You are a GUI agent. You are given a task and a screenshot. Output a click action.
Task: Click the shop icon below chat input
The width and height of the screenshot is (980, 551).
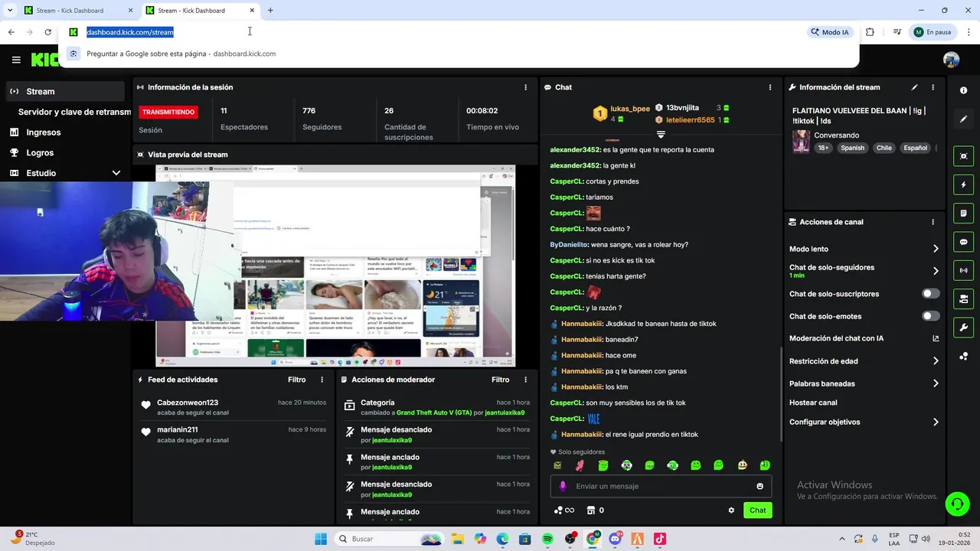pyautogui.click(x=591, y=510)
